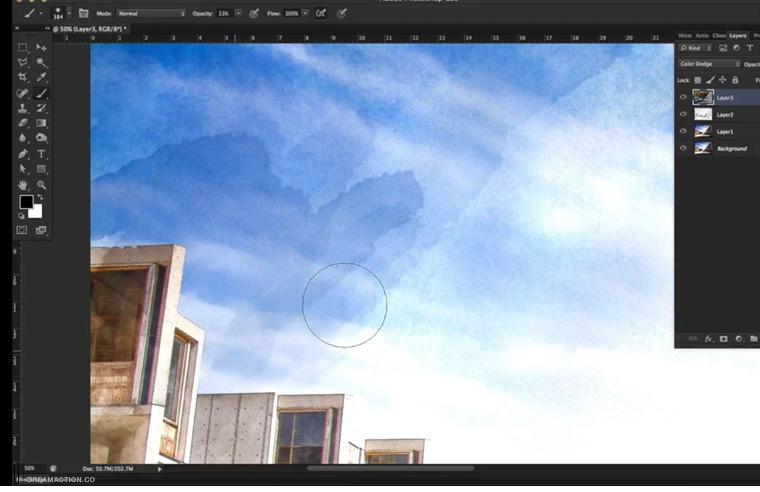This screenshot has width=760, height=492.
Task: Change the screen mode
Action: pos(41,230)
